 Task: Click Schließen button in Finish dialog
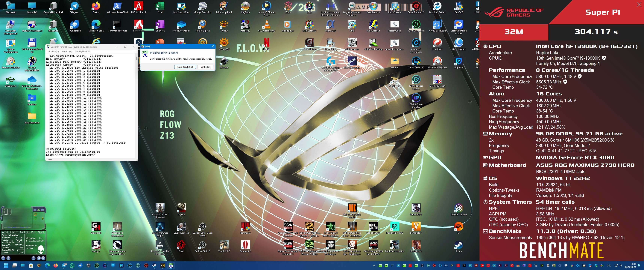pos(205,67)
